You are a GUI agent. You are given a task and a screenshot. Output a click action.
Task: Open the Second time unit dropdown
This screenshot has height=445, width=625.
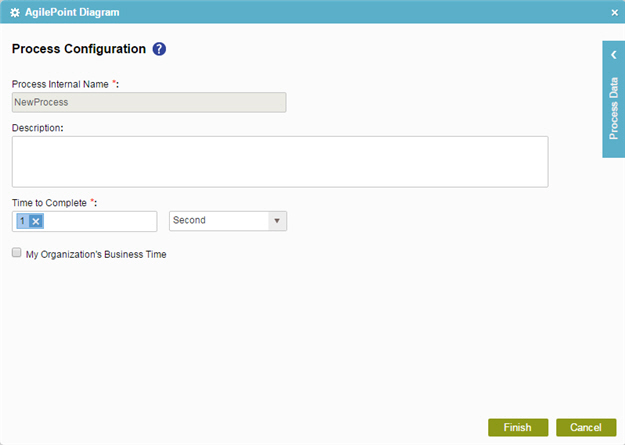pos(228,221)
